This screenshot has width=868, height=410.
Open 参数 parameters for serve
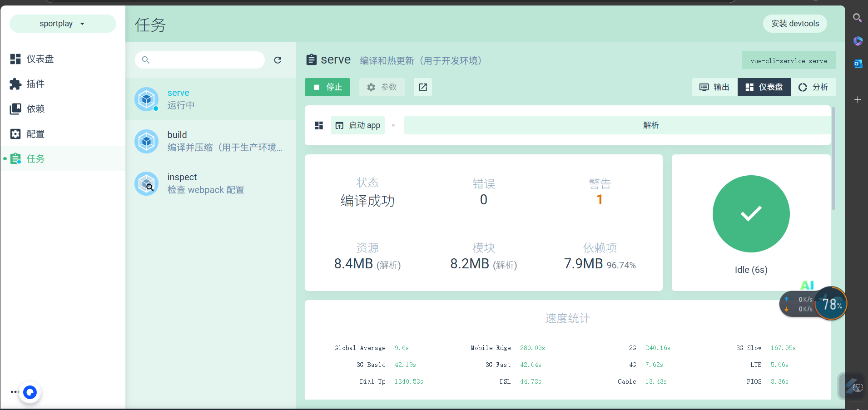[x=382, y=87]
